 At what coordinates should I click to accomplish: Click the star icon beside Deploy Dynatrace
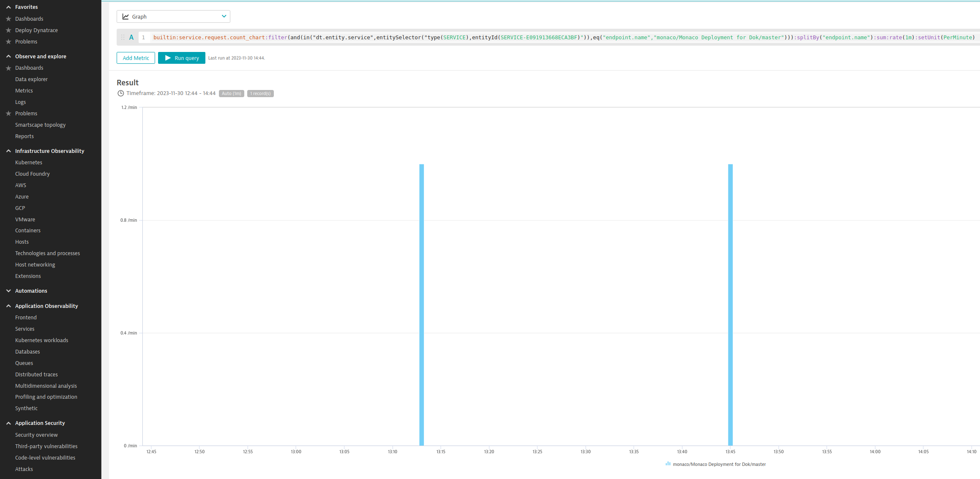point(8,30)
